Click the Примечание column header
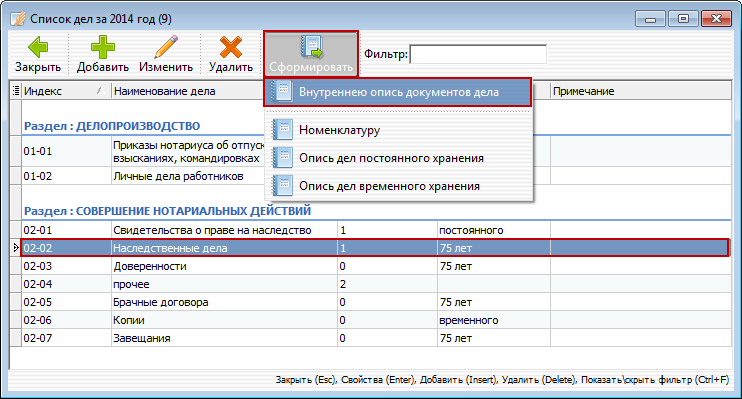742x399 pixels. pyautogui.click(x=641, y=91)
